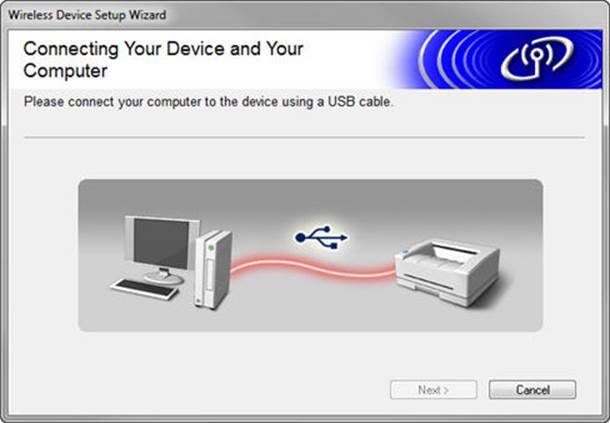The height and width of the screenshot is (423, 610).
Task: Click the green power light on tower
Action: tap(211, 247)
